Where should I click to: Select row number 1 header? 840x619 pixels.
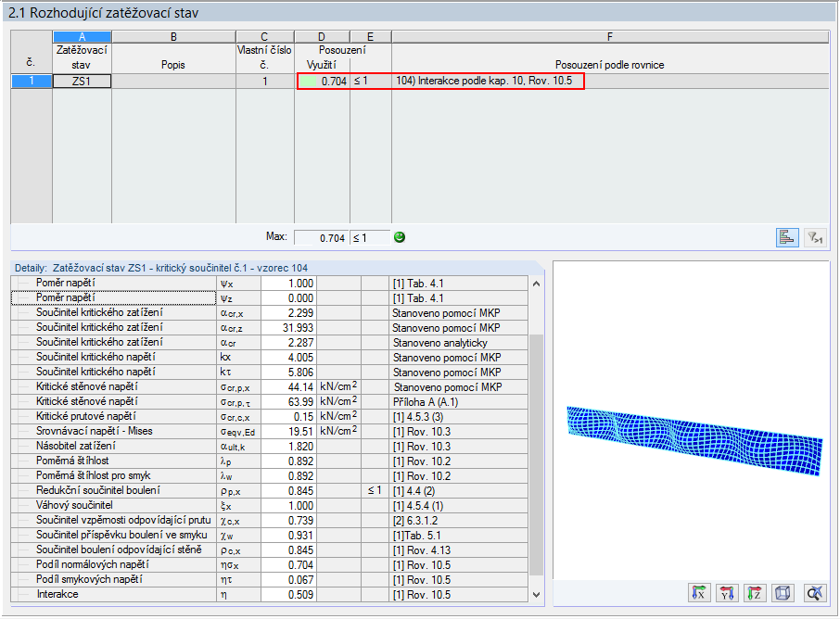[x=32, y=81]
